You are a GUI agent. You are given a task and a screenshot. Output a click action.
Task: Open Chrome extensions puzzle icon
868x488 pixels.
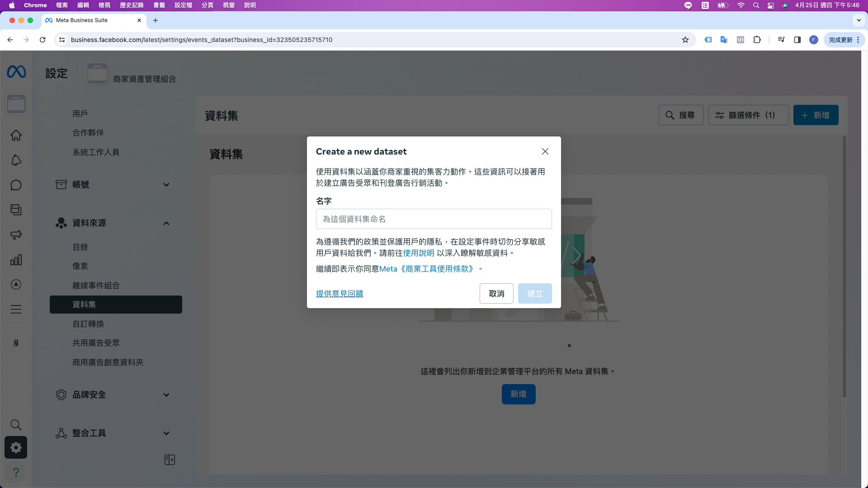point(757,40)
